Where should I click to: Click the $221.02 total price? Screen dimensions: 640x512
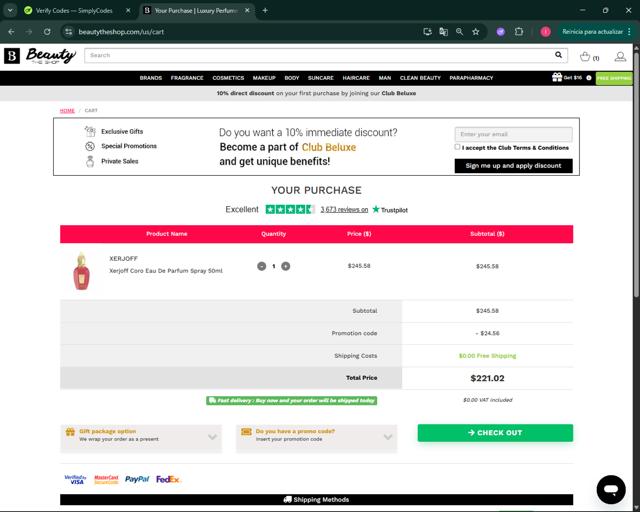pyautogui.click(x=487, y=378)
